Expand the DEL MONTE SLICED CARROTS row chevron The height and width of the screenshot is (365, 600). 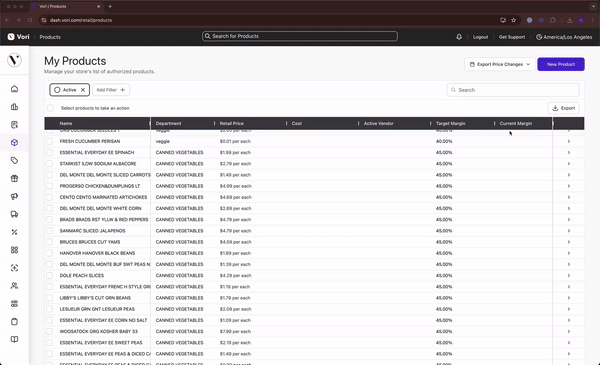569,175
